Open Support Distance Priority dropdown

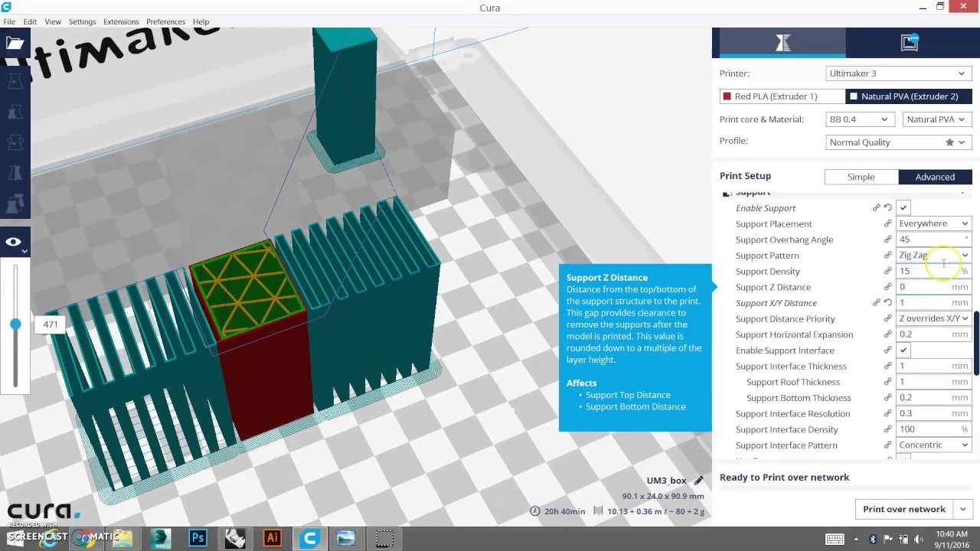[x=934, y=318]
